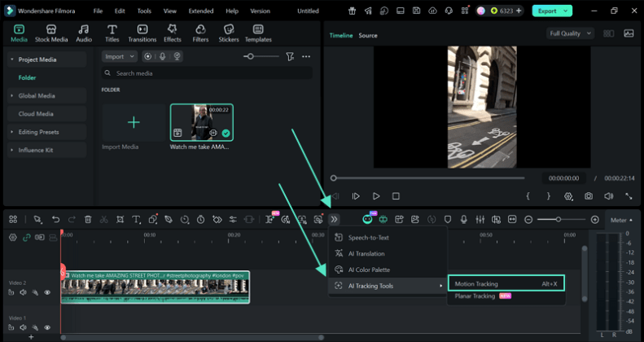Open the audio mixer icon in timeline toolbar
The image size is (644, 342).
pos(480,220)
